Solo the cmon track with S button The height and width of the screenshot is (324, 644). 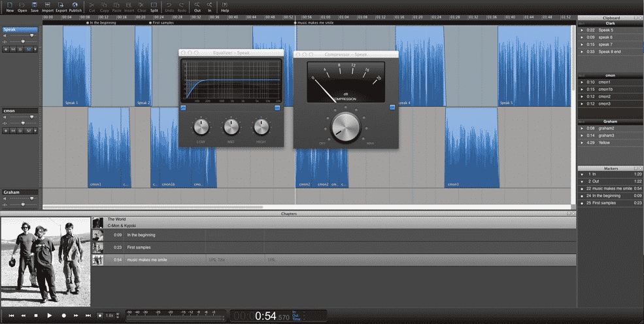[x=20, y=131]
